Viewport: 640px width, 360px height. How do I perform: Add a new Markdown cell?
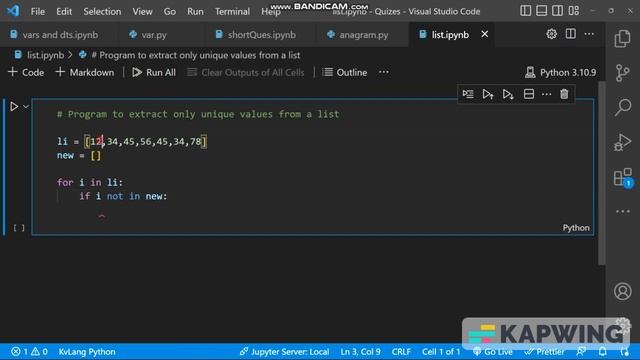click(85, 72)
